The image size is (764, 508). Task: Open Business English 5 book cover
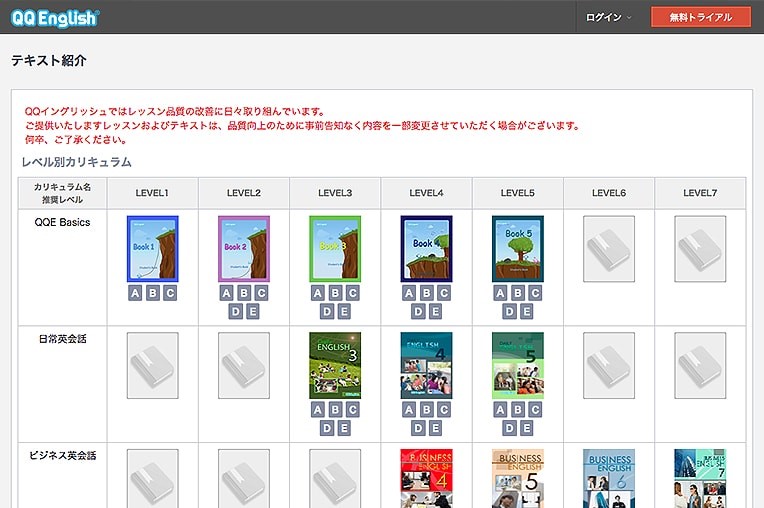(517, 479)
